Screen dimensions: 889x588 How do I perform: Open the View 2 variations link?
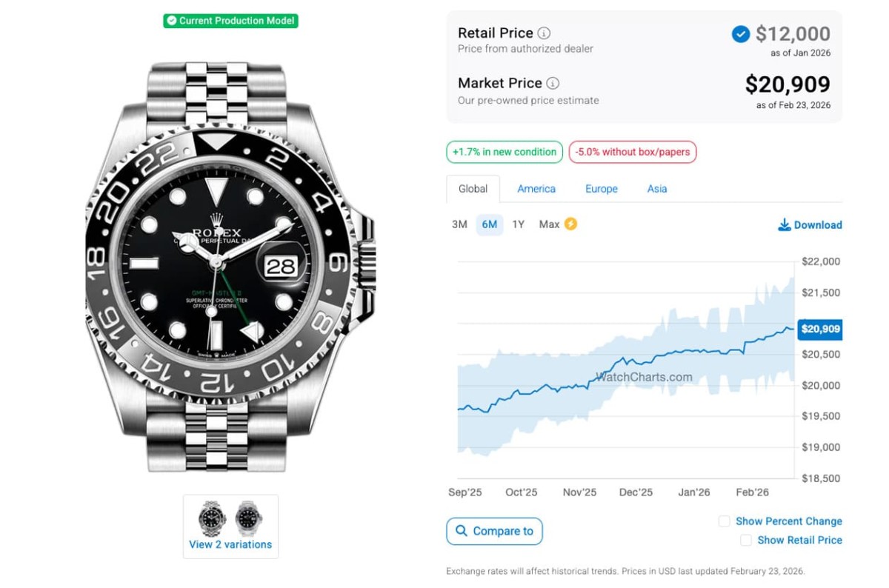click(x=230, y=544)
